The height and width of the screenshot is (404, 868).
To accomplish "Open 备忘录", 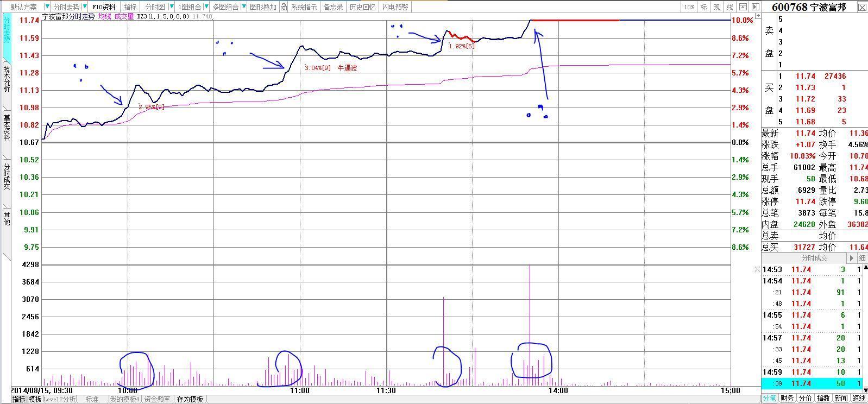I will [333, 7].
